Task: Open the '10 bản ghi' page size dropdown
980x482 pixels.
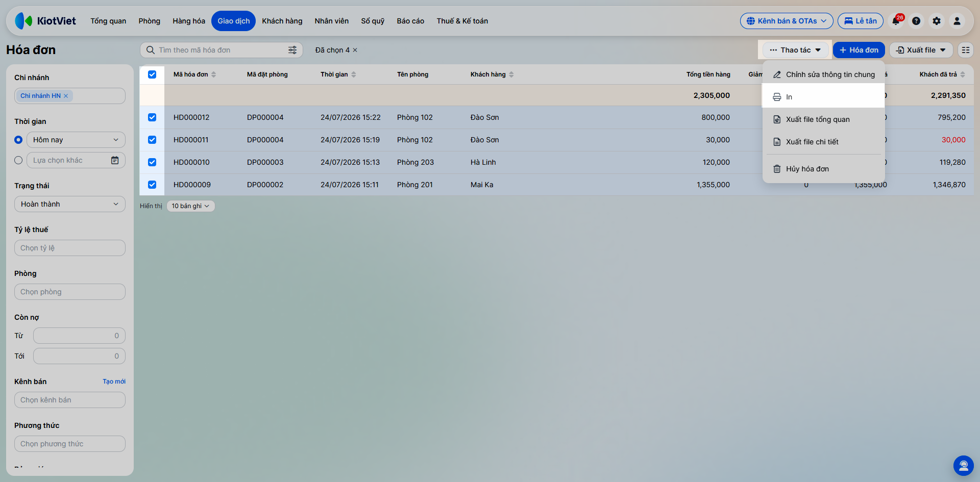Action: click(190, 206)
